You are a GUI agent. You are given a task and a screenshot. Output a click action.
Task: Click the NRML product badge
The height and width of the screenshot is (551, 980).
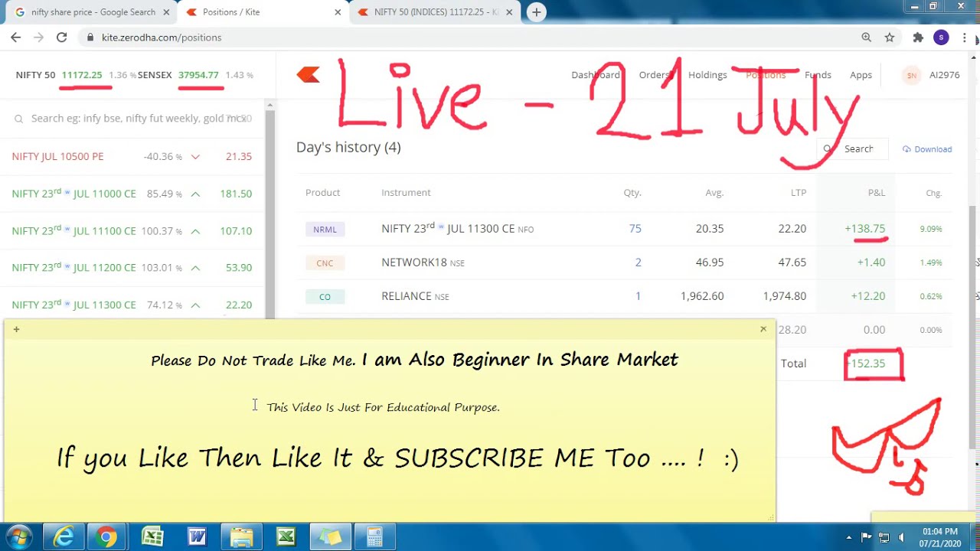325,229
